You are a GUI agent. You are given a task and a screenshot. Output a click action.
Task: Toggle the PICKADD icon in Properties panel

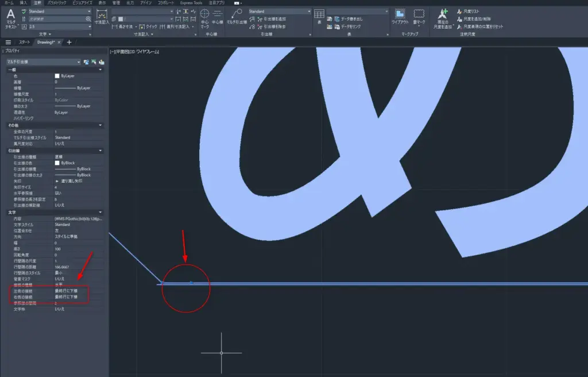(x=86, y=61)
